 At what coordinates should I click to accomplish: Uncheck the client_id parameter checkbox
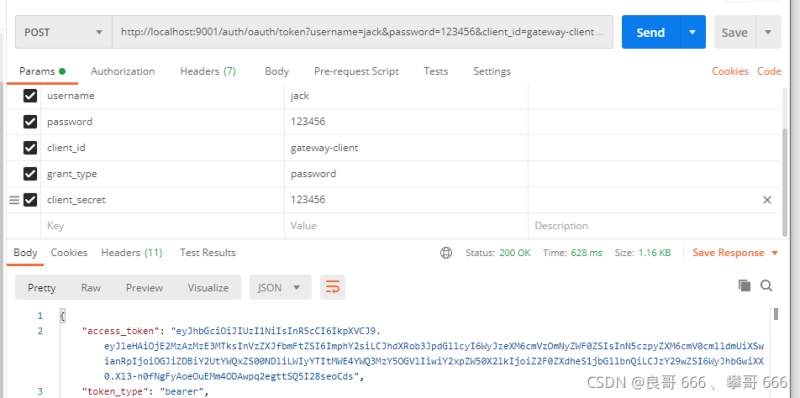pyautogui.click(x=30, y=147)
